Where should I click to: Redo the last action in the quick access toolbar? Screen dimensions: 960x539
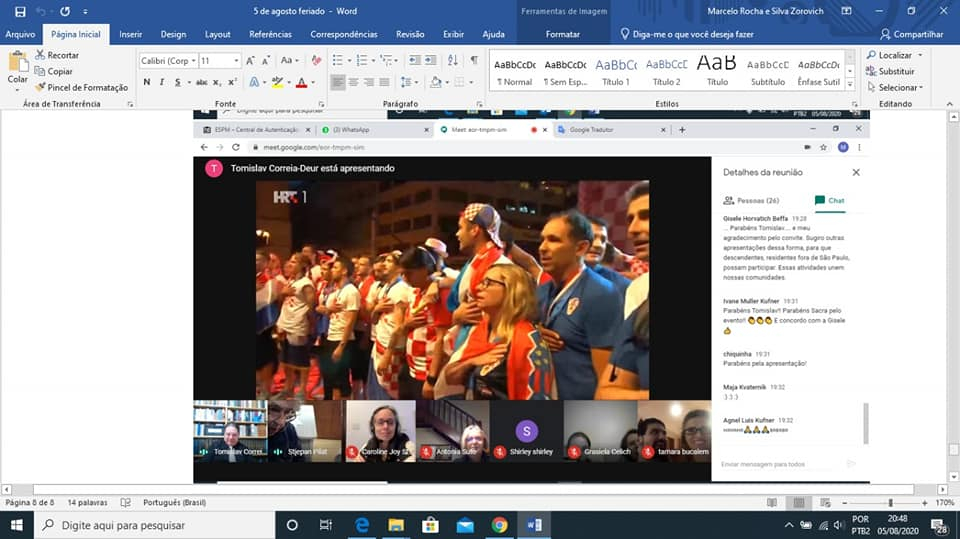(65, 11)
